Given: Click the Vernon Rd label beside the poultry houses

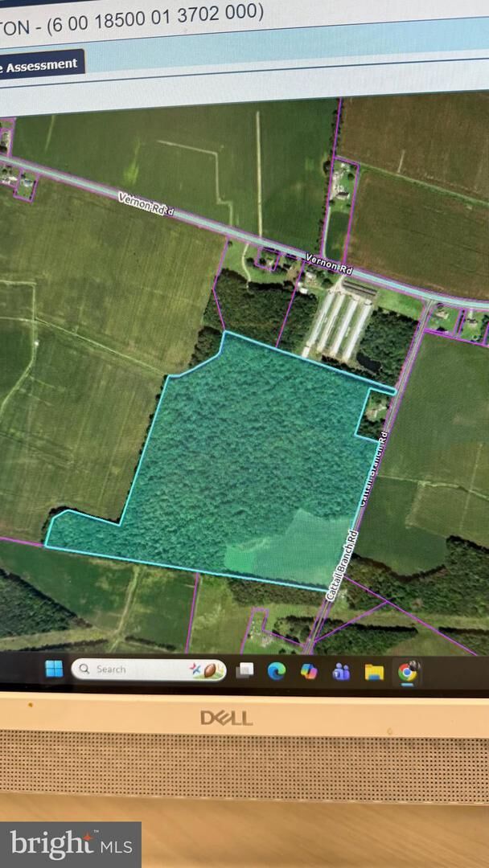Looking at the screenshot, I should click(330, 264).
